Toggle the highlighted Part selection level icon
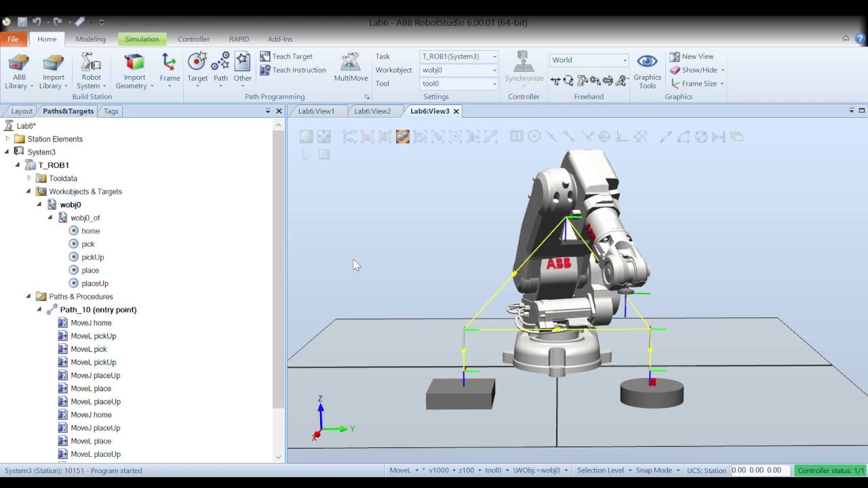 403,137
